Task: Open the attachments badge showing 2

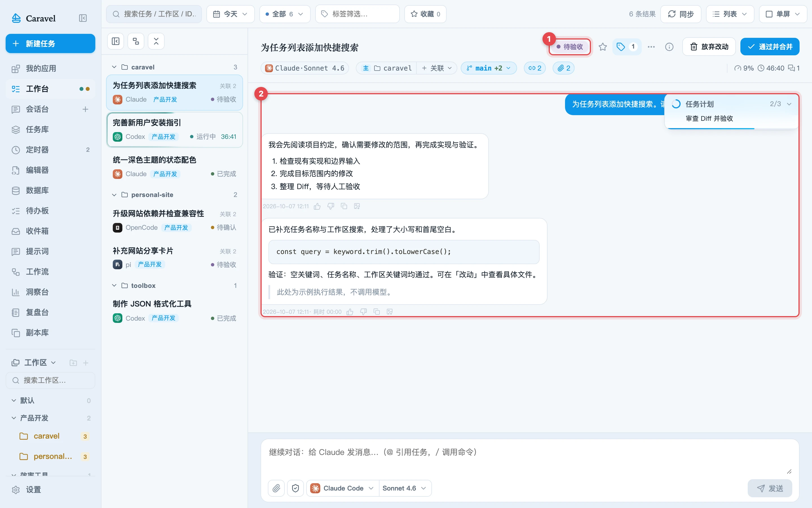Action: tap(564, 68)
